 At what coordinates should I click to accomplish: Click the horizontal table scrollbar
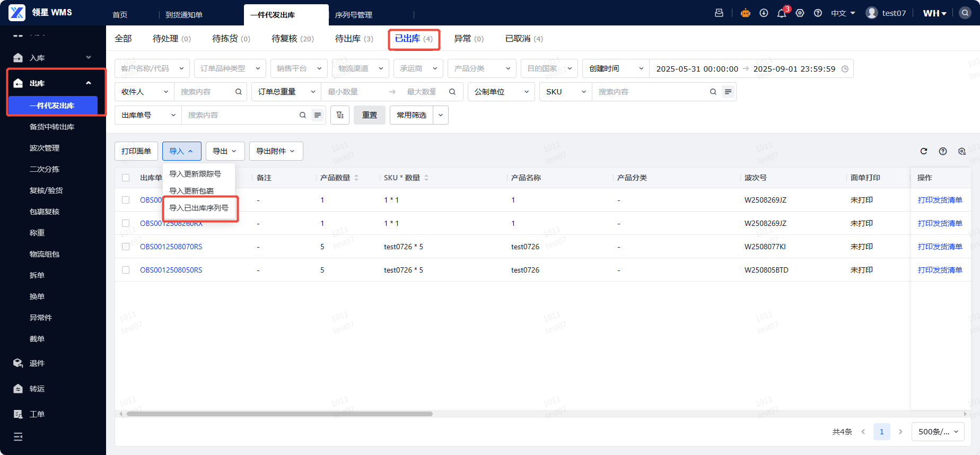click(x=279, y=414)
